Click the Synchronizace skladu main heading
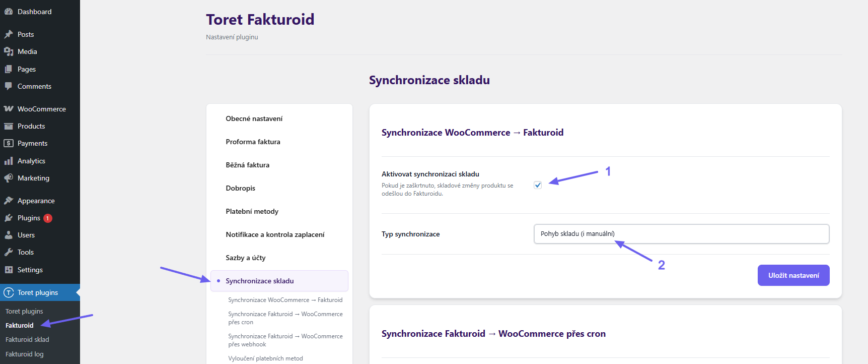 tap(429, 80)
